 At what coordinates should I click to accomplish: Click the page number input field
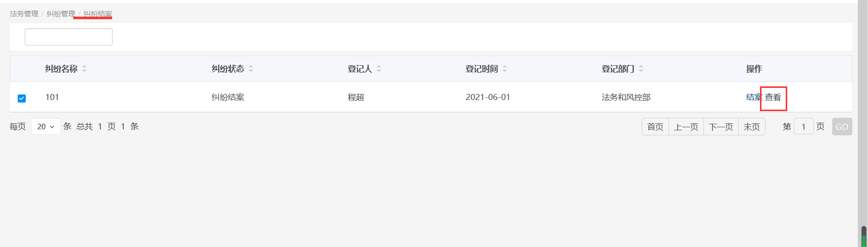coord(803,127)
